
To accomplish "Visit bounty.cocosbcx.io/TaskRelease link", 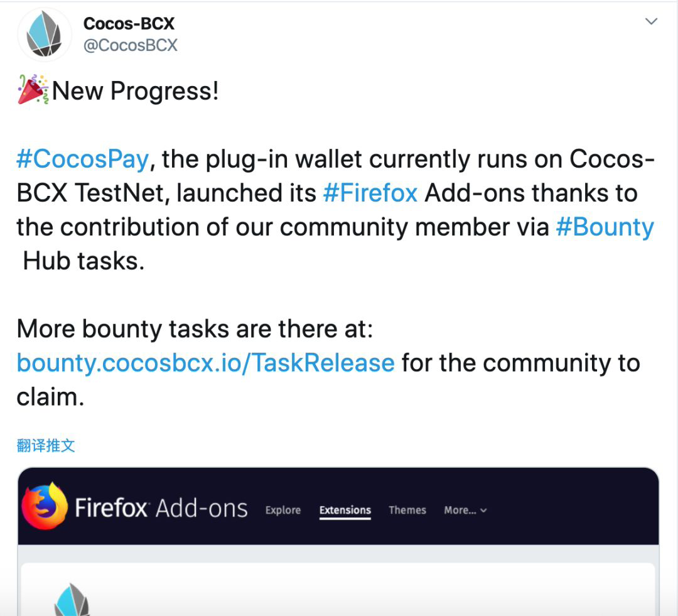I will click(205, 363).
